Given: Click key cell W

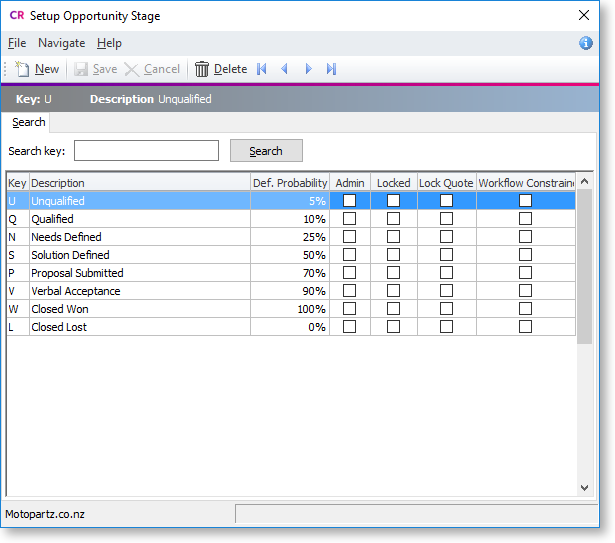Looking at the screenshot, I should pyautogui.click(x=18, y=309).
